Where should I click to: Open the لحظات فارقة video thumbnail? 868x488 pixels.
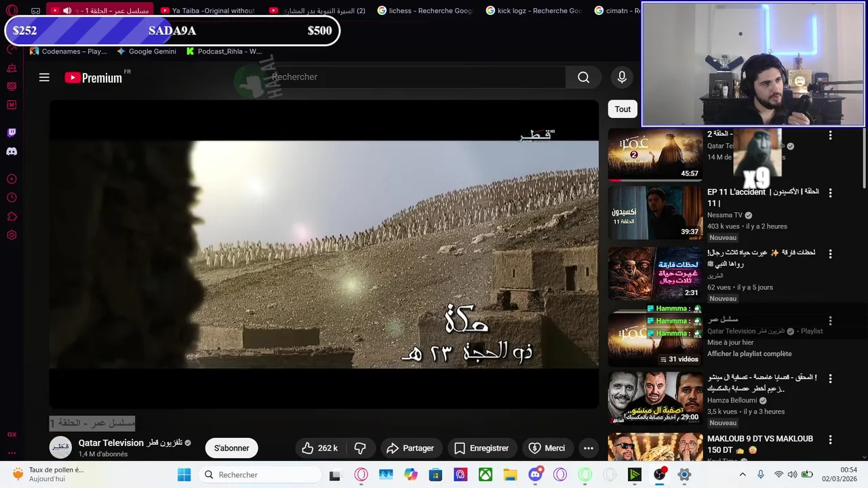point(655,273)
